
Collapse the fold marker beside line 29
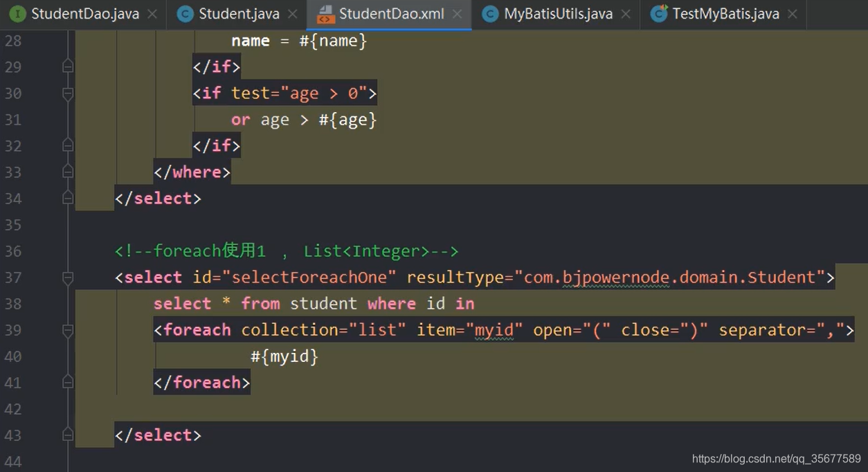66,66
